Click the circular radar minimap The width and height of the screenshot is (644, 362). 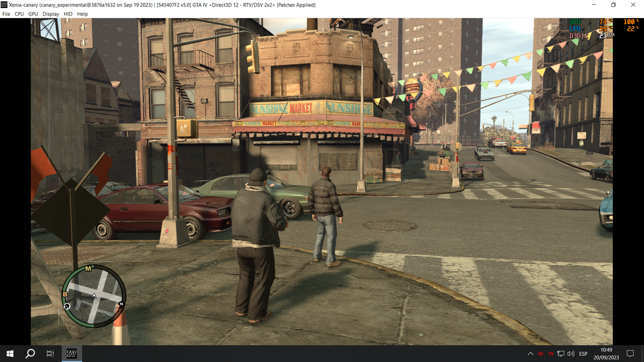click(x=94, y=296)
